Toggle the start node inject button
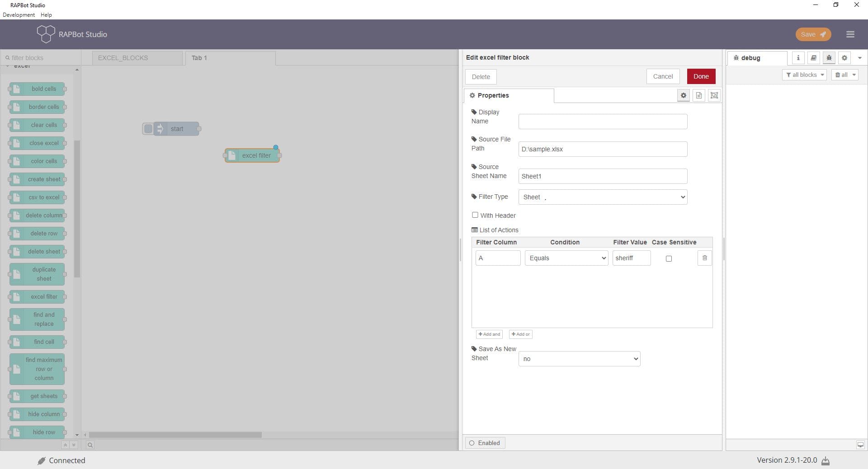Image resolution: width=868 pixels, height=469 pixels. tap(148, 129)
